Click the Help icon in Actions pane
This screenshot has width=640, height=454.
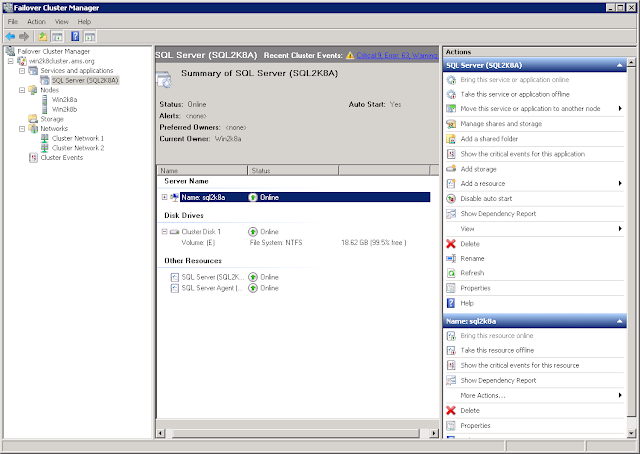tap(451, 303)
